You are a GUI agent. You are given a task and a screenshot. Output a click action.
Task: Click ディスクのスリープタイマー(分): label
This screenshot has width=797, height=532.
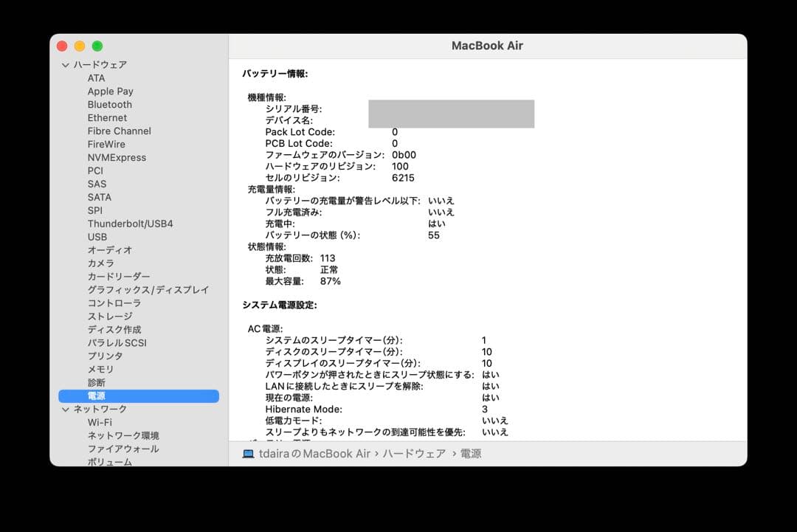[334, 352]
